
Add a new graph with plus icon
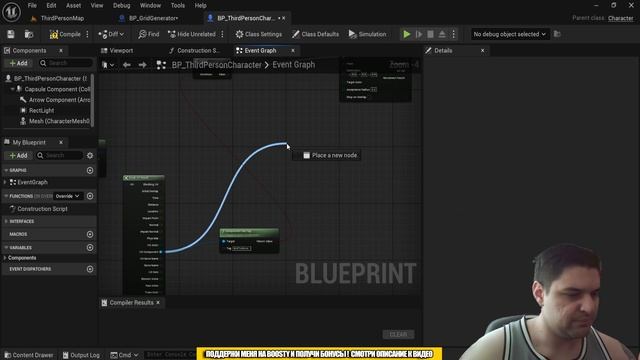[90, 170]
